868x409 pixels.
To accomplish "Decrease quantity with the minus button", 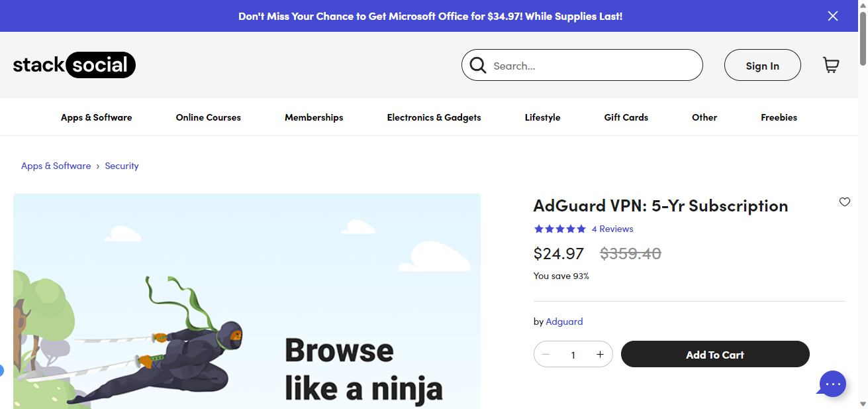I will [546, 355].
